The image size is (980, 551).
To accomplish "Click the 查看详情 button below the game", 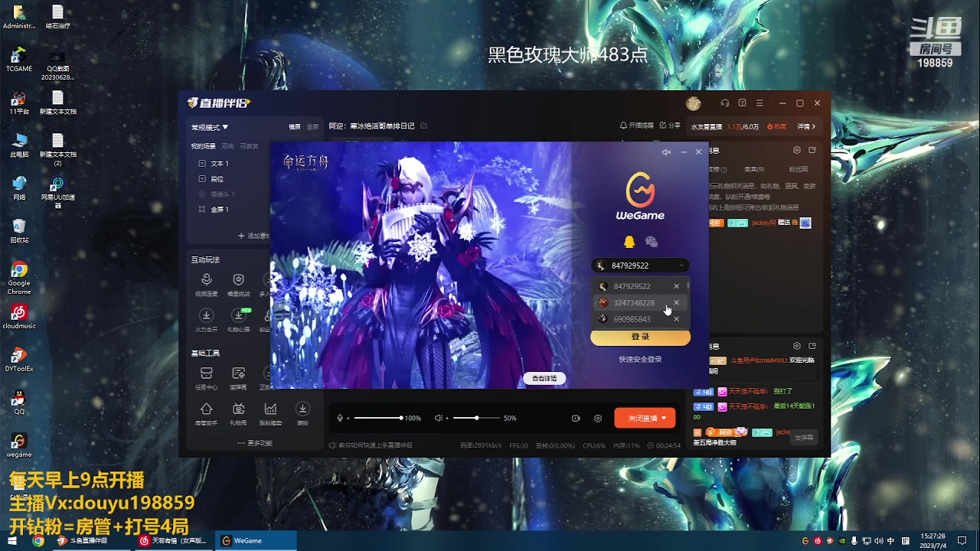I will click(544, 378).
